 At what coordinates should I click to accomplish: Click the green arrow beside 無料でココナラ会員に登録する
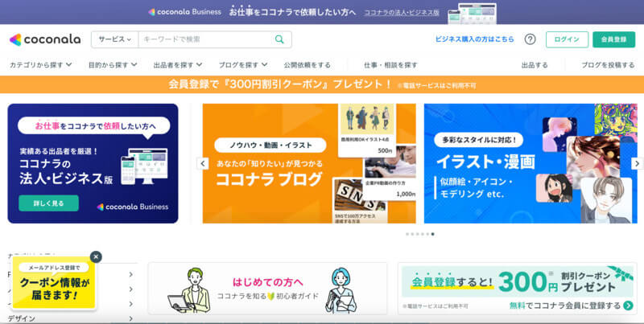pyautogui.click(x=628, y=306)
